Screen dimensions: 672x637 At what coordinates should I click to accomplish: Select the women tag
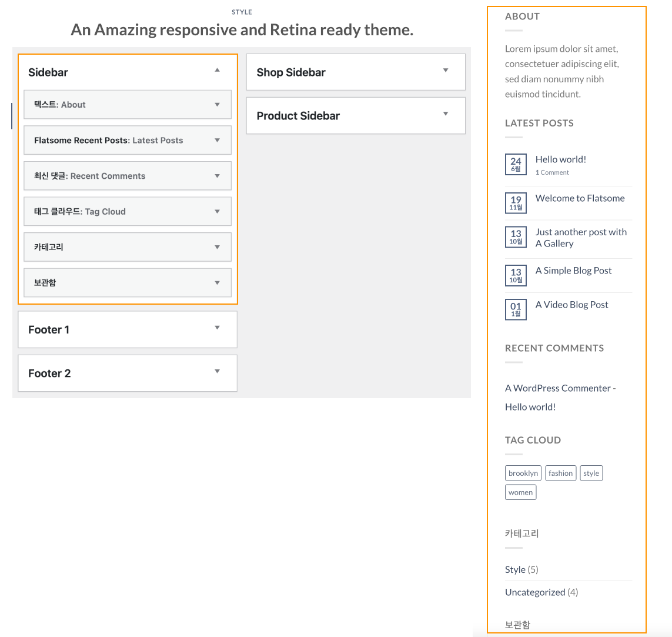(520, 492)
